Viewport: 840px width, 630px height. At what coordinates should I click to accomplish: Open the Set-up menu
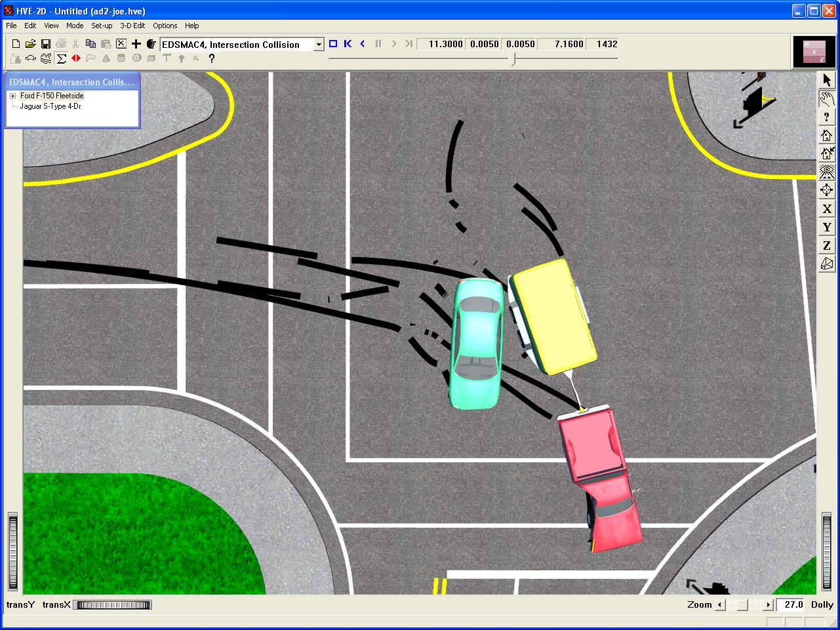click(x=102, y=26)
